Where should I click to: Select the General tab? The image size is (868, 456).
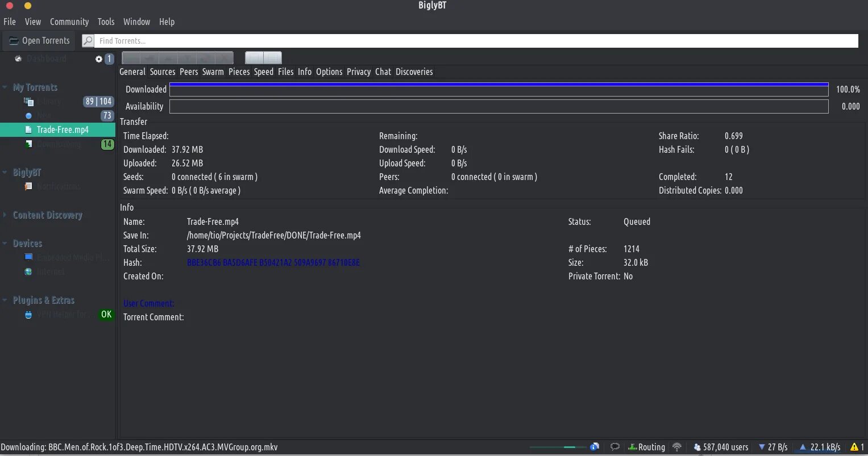pos(132,72)
